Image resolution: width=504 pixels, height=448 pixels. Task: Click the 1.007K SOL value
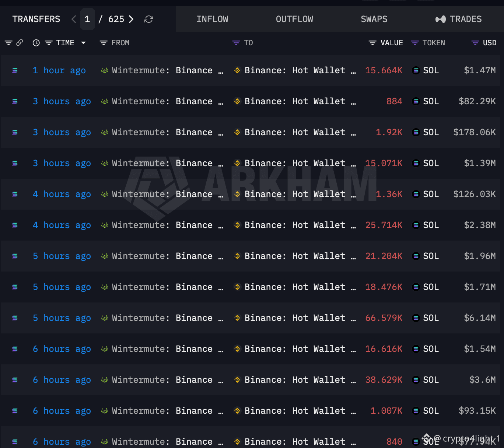(x=386, y=411)
